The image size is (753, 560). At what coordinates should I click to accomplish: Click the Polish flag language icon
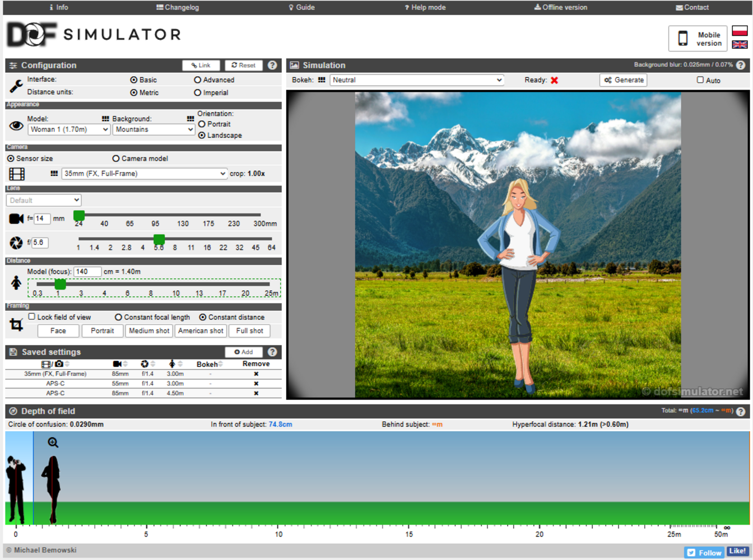(x=740, y=31)
